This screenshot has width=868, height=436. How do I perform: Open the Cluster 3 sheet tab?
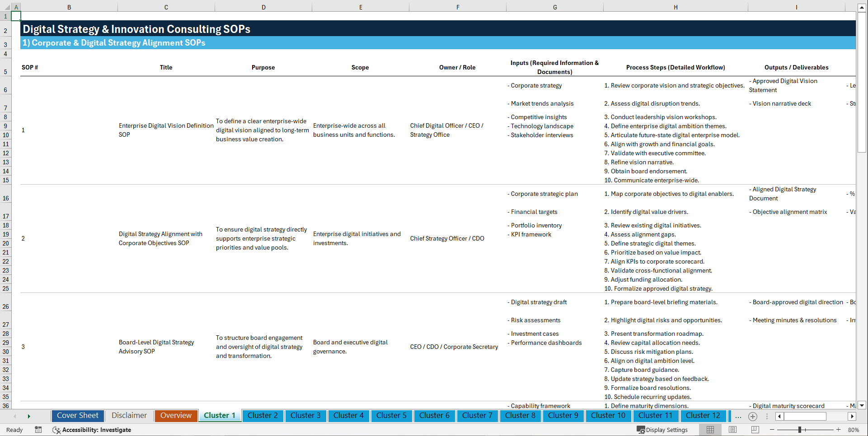[x=305, y=416]
